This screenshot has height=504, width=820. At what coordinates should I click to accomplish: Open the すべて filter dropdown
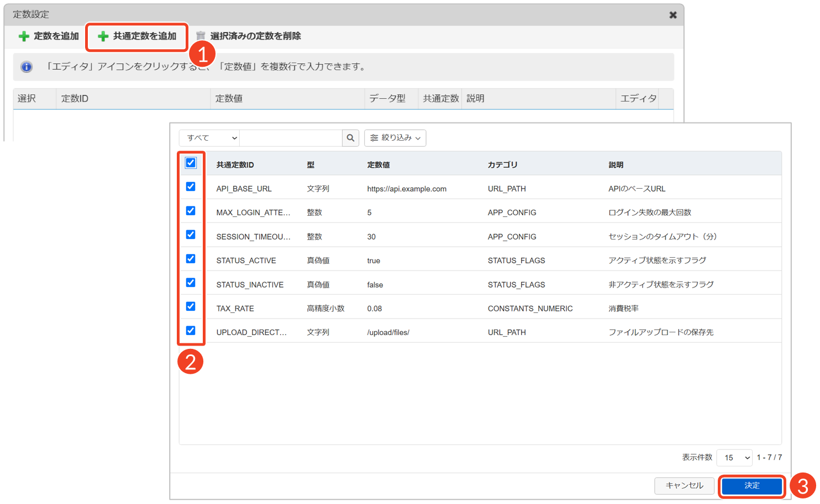click(210, 138)
